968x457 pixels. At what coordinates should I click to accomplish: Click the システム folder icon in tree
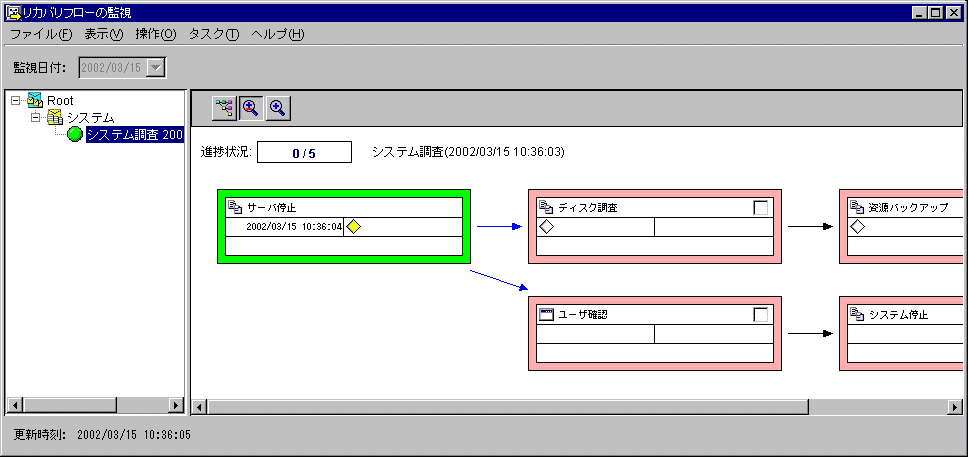[56, 117]
